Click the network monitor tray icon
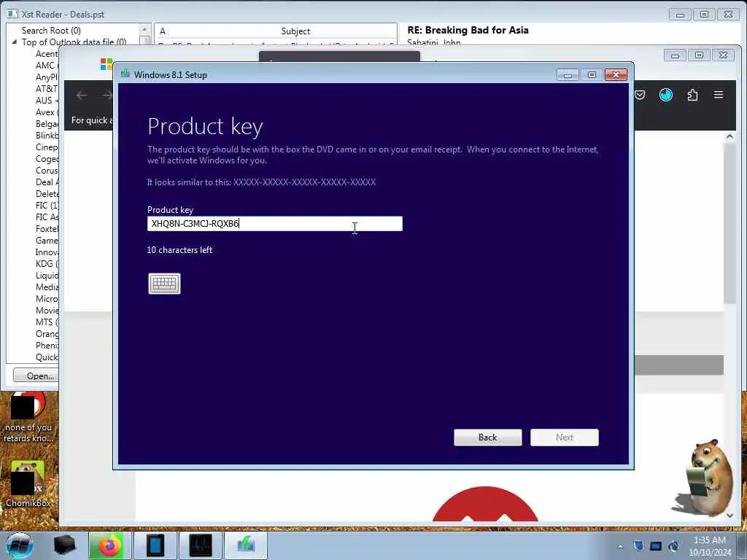This screenshot has height=560, width=747. tap(656, 546)
